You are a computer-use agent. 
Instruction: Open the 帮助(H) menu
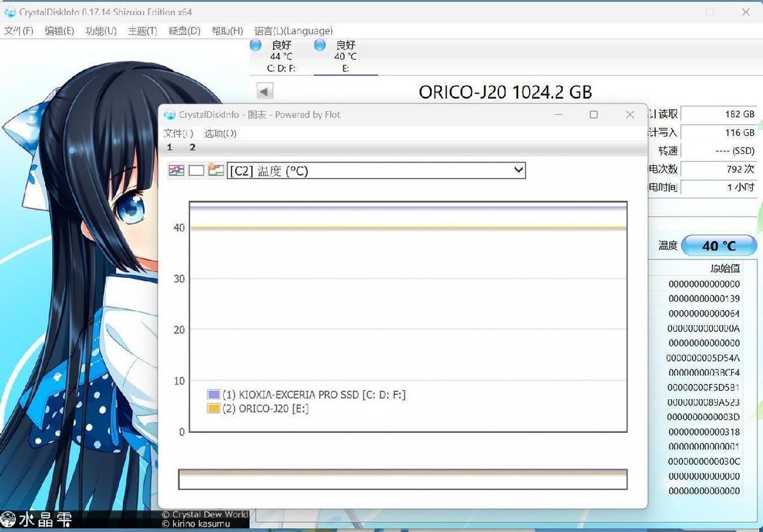click(x=227, y=31)
